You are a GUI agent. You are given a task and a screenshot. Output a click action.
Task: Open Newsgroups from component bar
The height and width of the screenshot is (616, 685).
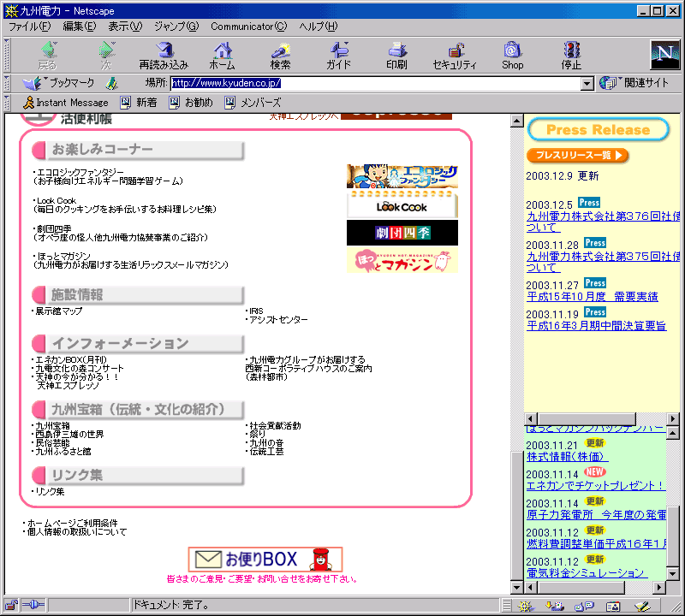point(584,606)
